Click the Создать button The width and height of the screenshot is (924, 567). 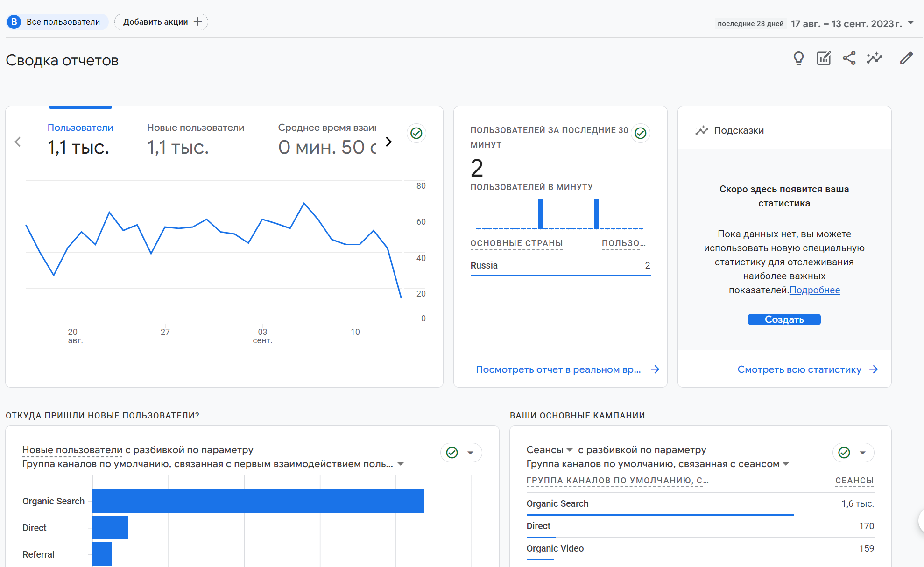[784, 319]
